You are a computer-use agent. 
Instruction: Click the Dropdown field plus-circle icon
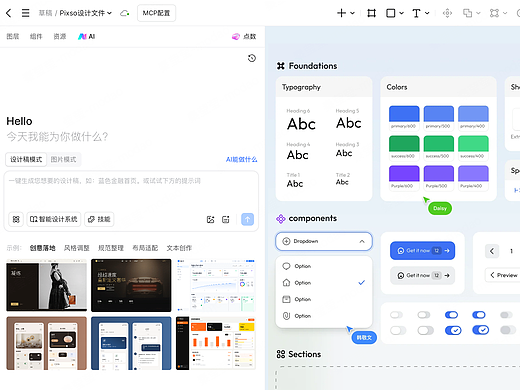(286, 241)
